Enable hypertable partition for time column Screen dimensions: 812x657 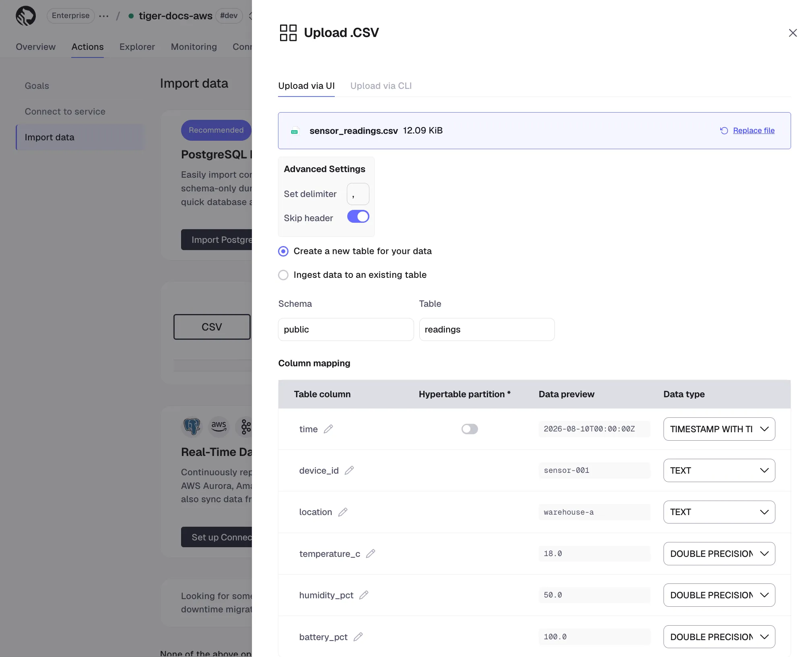coord(470,429)
